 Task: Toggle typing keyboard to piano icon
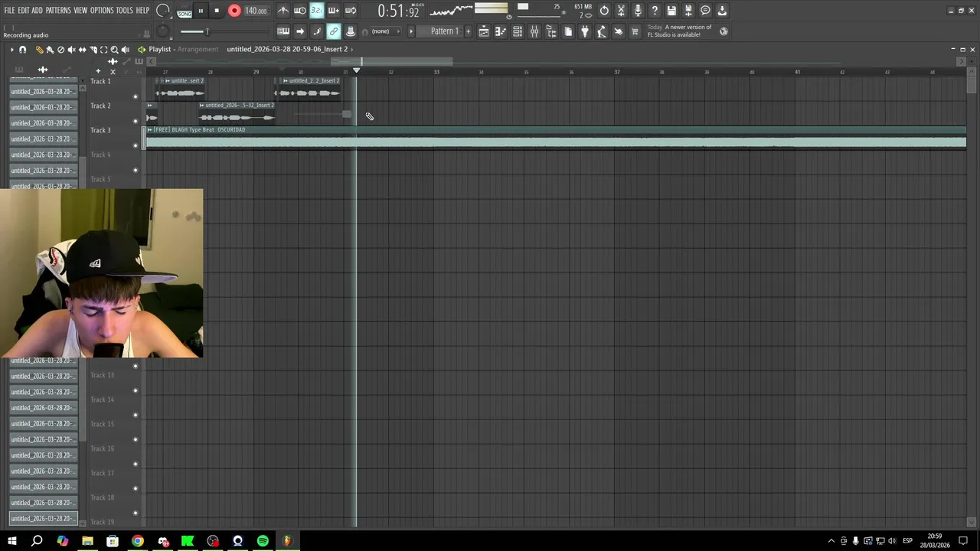tap(283, 31)
